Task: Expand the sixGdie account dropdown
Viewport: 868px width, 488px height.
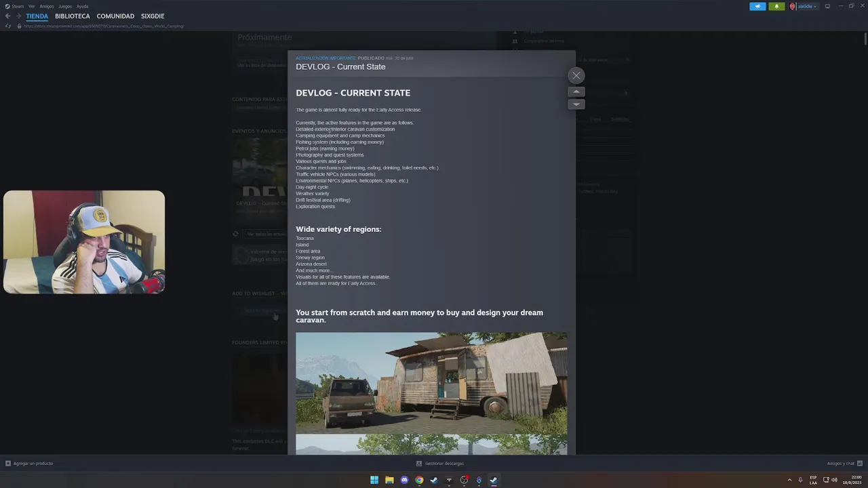Action: (x=807, y=6)
